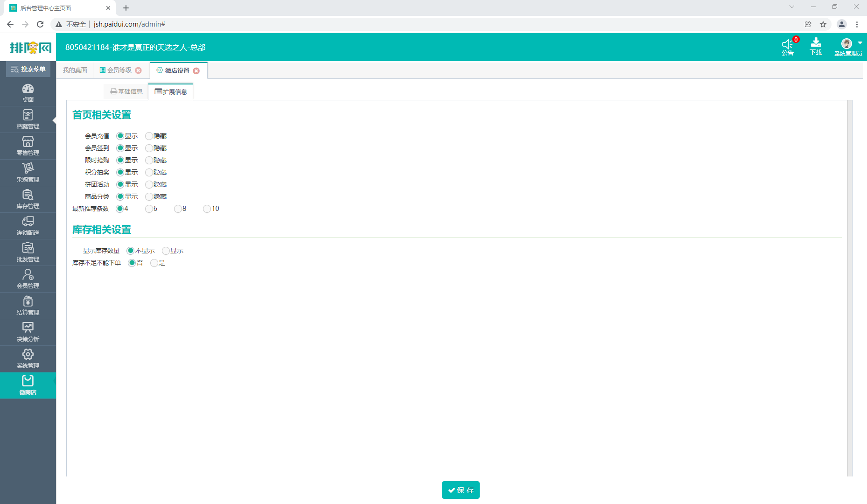The image size is (867, 504).
Task: Click the 搜索菜单 button
Action: (x=28, y=69)
